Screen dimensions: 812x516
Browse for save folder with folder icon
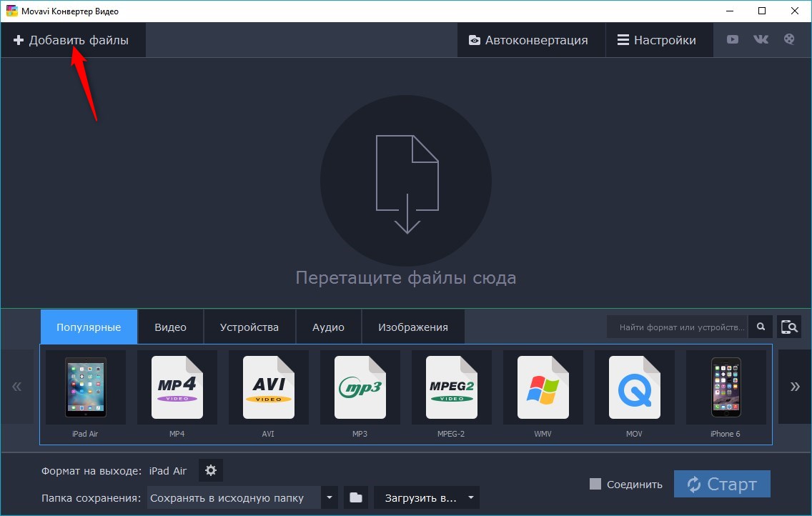(x=356, y=497)
